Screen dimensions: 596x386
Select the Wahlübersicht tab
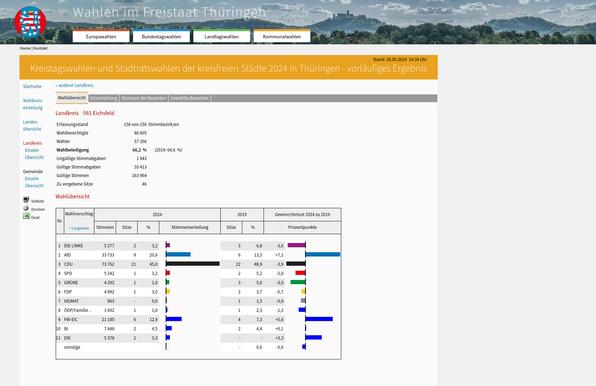tap(72, 98)
